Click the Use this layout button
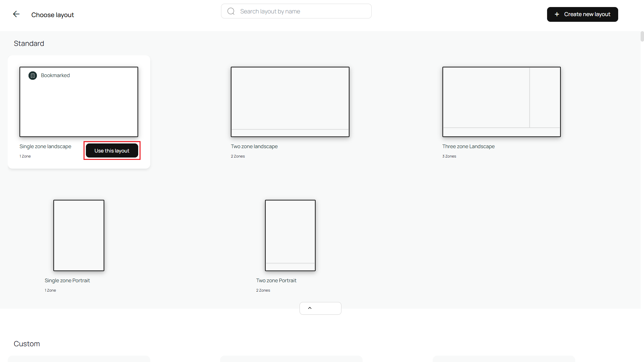Screen dimensions: 644x362 pyautogui.click(x=112, y=150)
